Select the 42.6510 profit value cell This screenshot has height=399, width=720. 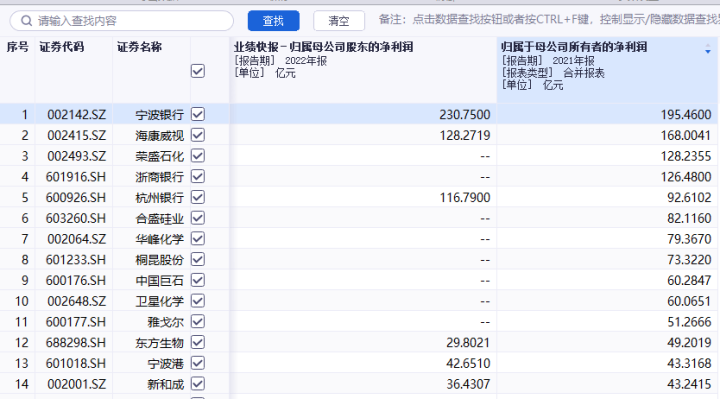(x=468, y=363)
